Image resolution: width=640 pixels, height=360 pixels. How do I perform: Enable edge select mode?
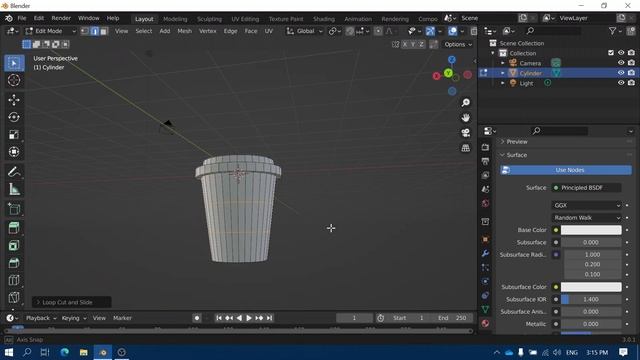95,31
